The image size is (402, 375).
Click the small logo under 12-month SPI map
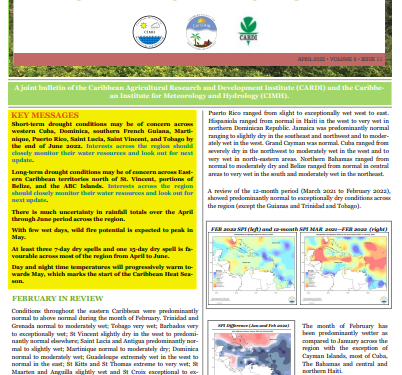[384, 299]
